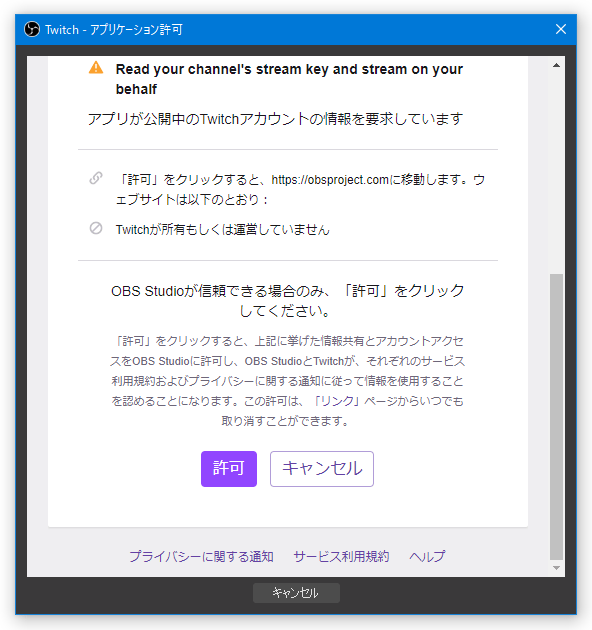Close the Twitch application permission dialog
The image size is (592, 630).
[x=561, y=29]
